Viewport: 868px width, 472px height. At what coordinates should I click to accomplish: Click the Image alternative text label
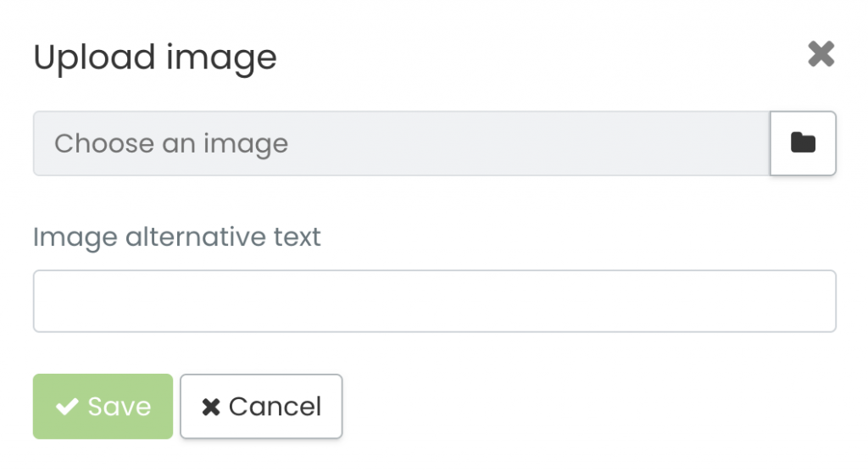176,237
